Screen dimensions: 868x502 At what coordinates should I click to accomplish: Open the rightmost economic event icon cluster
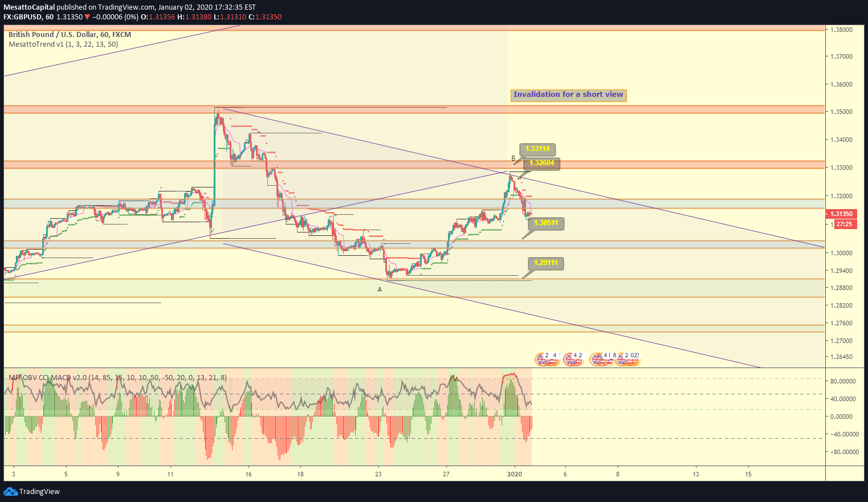pyautogui.click(x=628, y=359)
